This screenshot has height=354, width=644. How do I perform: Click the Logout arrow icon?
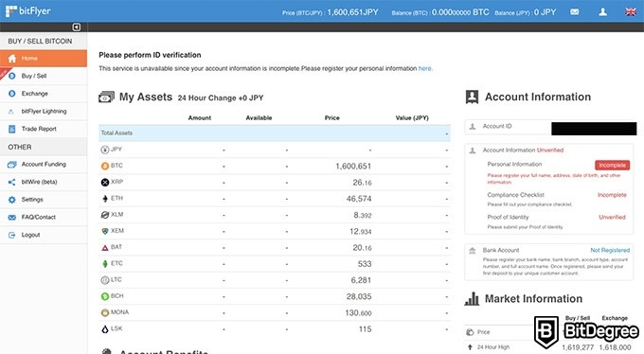coord(12,235)
